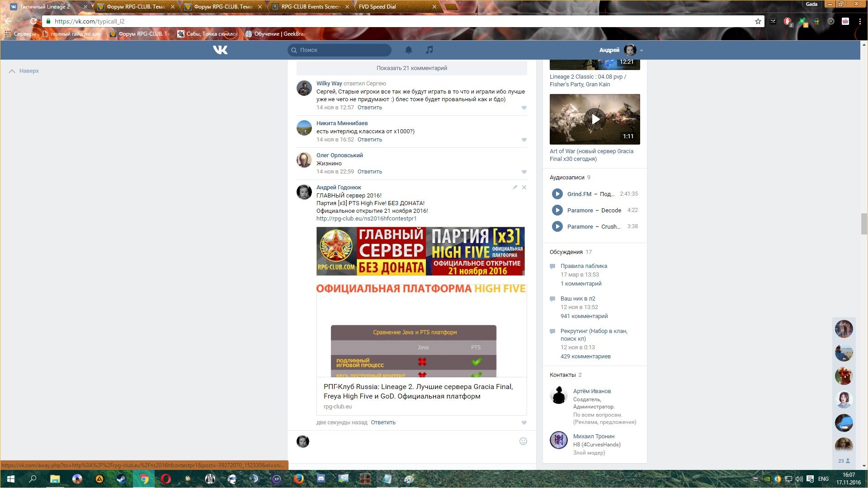Like Олег Орловський's comment heart

524,172
